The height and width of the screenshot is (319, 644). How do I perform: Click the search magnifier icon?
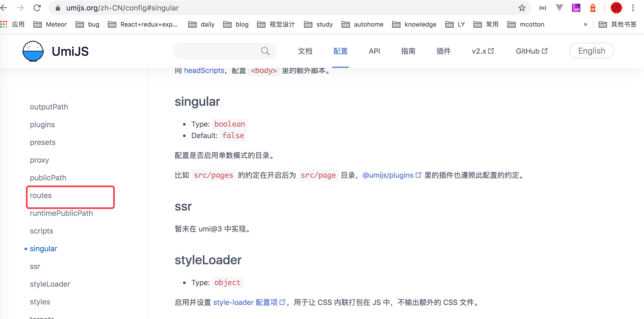265,51
